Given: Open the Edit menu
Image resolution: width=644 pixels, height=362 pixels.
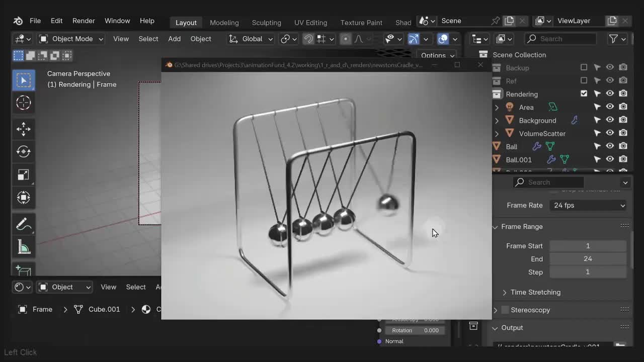Looking at the screenshot, I should [56, 21].
